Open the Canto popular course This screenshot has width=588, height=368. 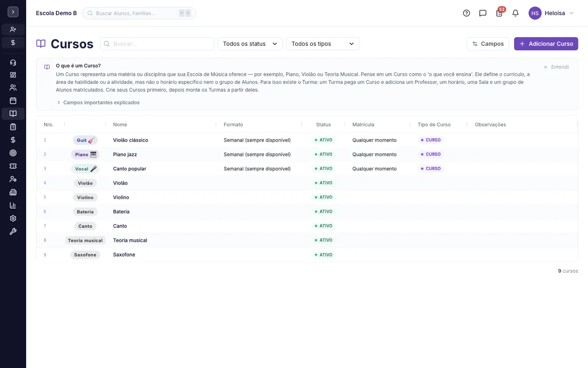[x=130, y=169]
